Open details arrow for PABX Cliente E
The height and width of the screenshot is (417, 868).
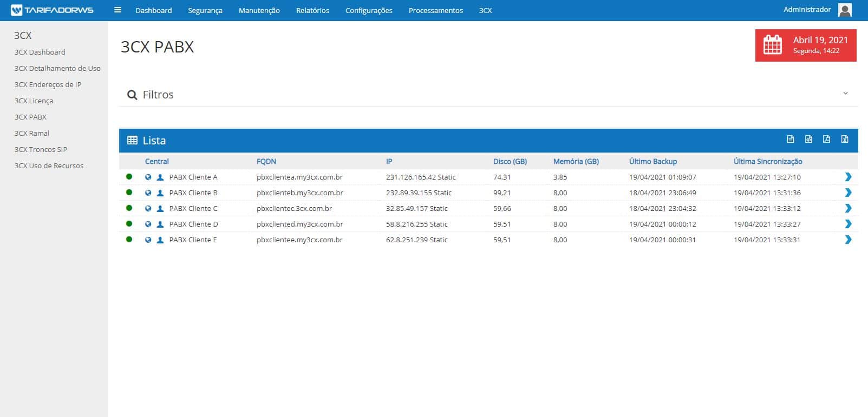click(x=848, y=240)
